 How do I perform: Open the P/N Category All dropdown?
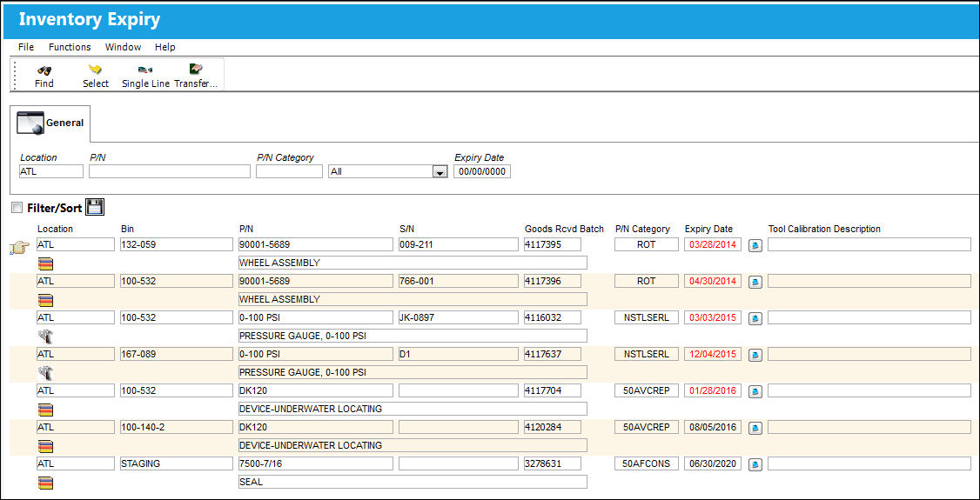coord(440,171)
